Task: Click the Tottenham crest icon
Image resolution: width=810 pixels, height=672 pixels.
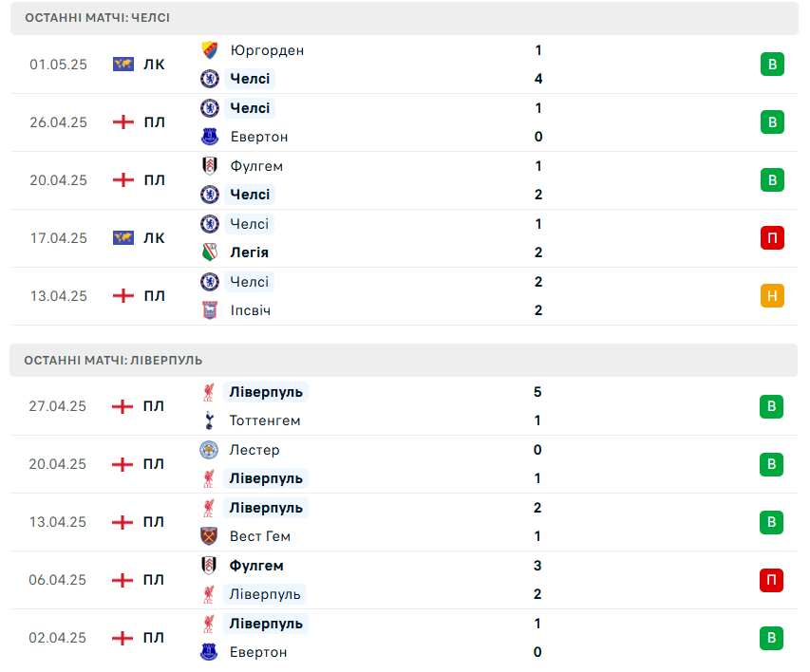Action: click(209, 420)
